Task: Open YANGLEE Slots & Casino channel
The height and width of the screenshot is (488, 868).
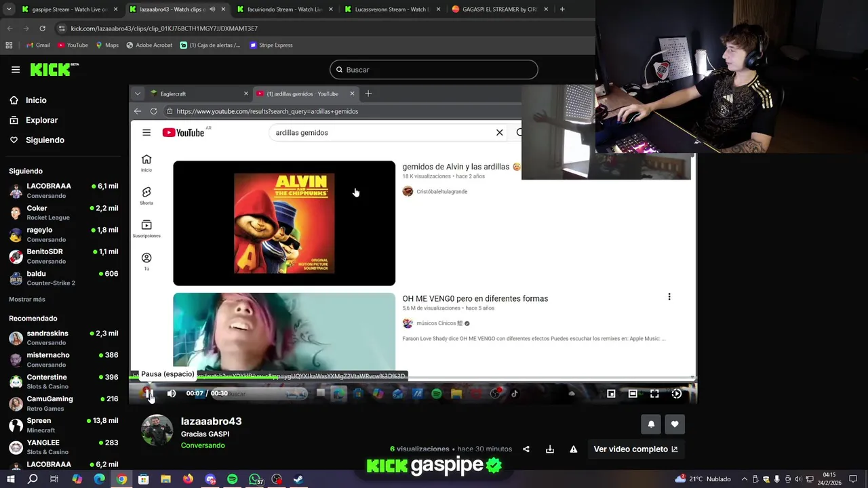Action: point(64,447)
